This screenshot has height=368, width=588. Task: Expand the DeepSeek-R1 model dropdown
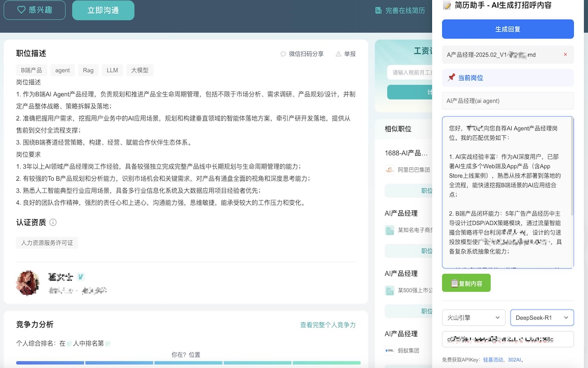[542, 317]
